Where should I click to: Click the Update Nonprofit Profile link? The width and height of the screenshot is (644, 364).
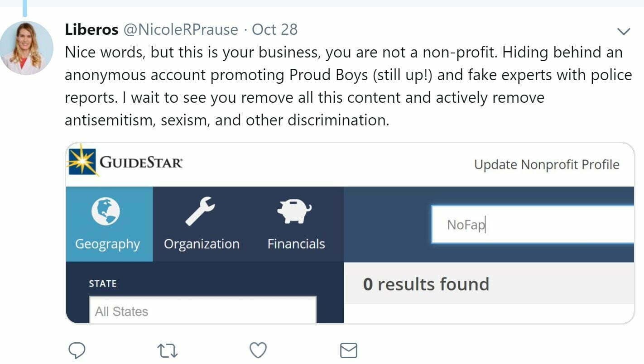coord(546,164)
